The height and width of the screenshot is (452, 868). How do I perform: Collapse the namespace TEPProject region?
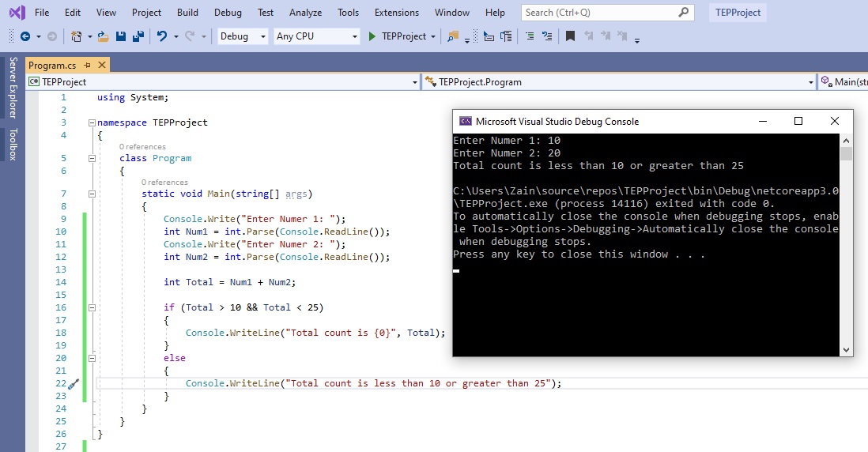(x=92, y=122)
